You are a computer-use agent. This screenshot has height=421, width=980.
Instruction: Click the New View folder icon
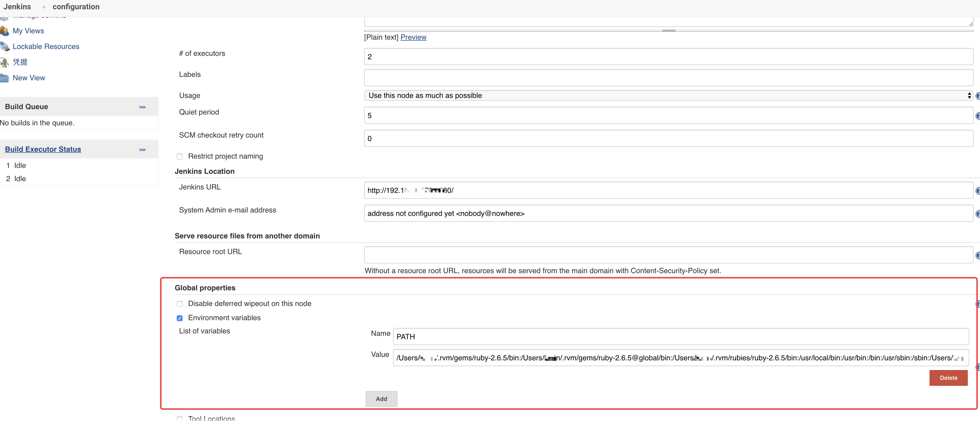pyautogui.click(x=4, y=78)
